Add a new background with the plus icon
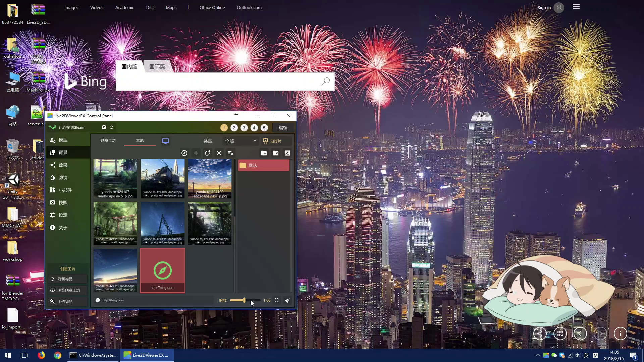644x362 pixels. pyautogui.click(x=196, y=153)
